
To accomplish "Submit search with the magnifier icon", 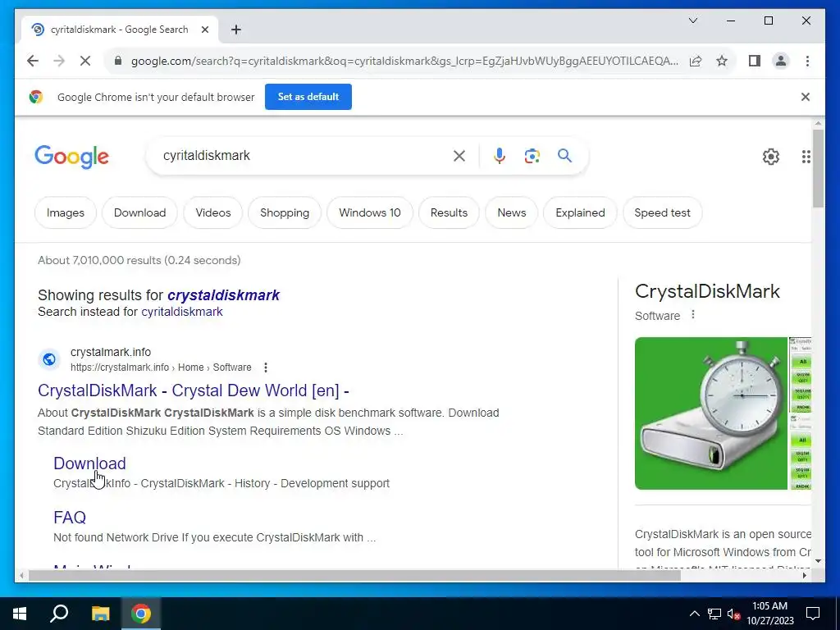I will click(564, 156).
